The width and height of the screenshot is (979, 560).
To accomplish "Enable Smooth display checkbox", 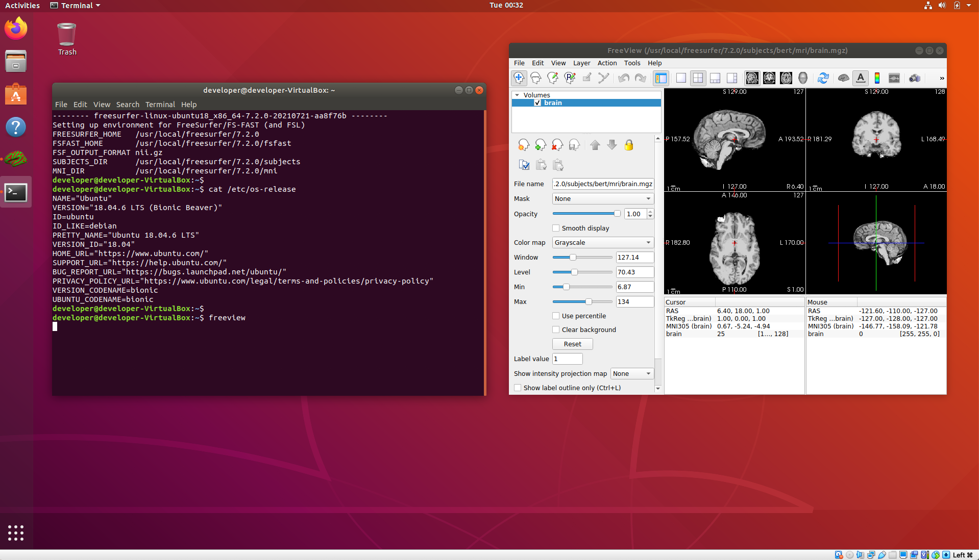I will tap(556, 228).
